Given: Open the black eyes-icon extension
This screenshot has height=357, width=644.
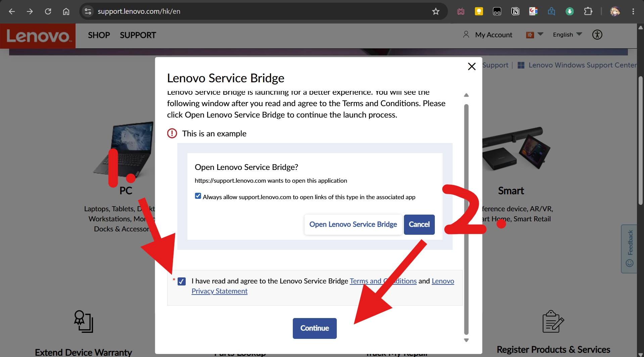Looking at the screenshot, I should point(497,11).
